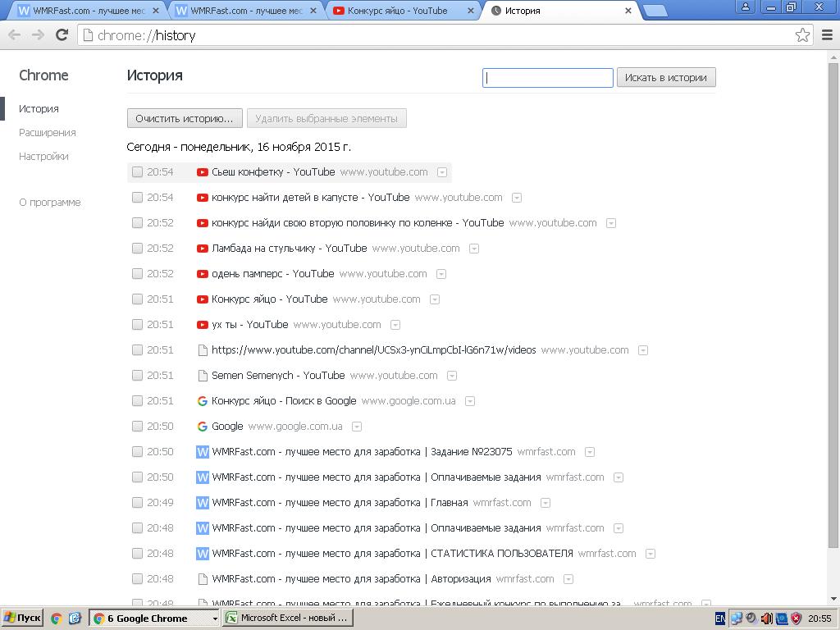Open dropdown for одень памперс entry
The width and height of the screenshot is (840, 630).
[x=441, y=274]
